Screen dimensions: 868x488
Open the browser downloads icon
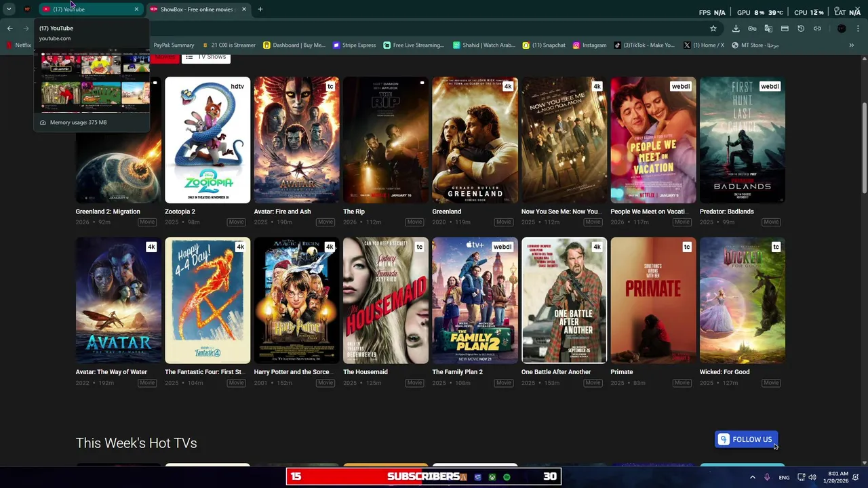click(736, 28)
